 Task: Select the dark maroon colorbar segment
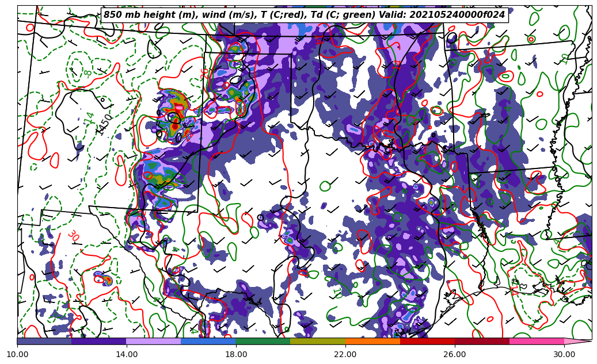coord(482,341)
